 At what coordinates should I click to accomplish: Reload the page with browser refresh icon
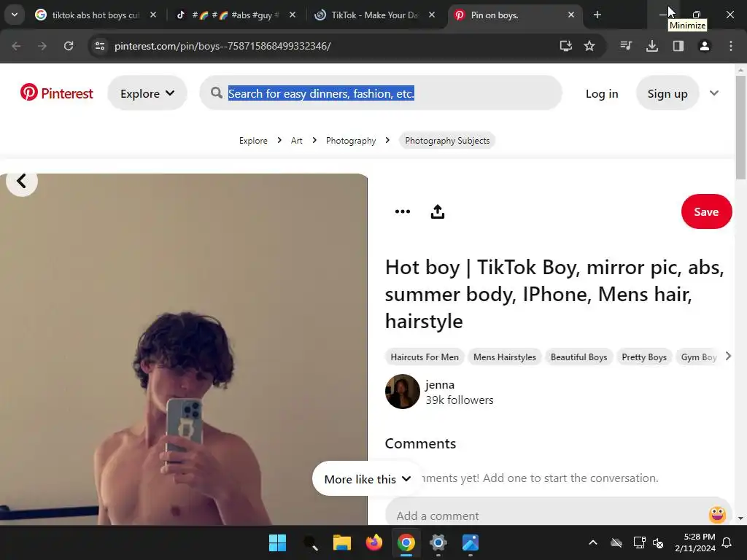click(69, 46)
